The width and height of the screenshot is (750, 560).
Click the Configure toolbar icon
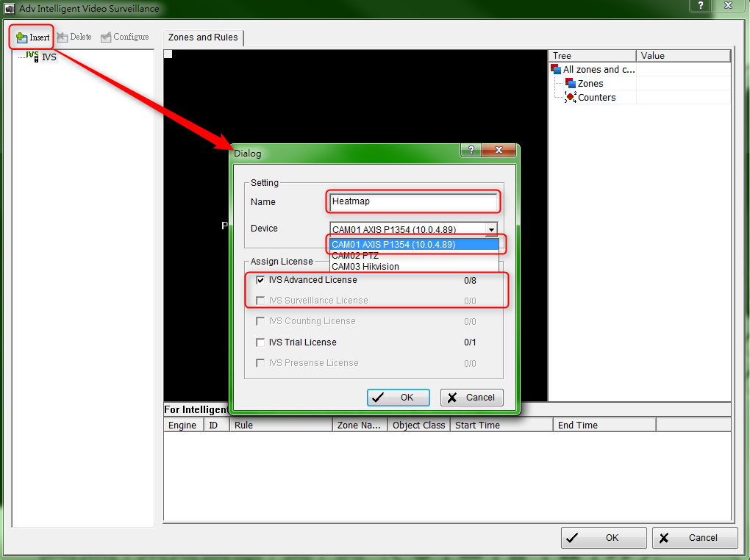click(x=107, y=37)
